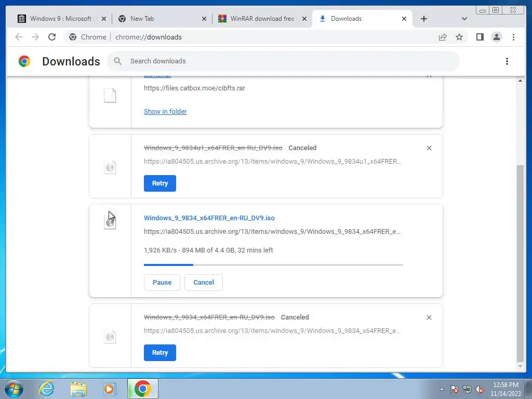Open a new tab with the plus button
This screenshot has width=532, height=399.
424,19
